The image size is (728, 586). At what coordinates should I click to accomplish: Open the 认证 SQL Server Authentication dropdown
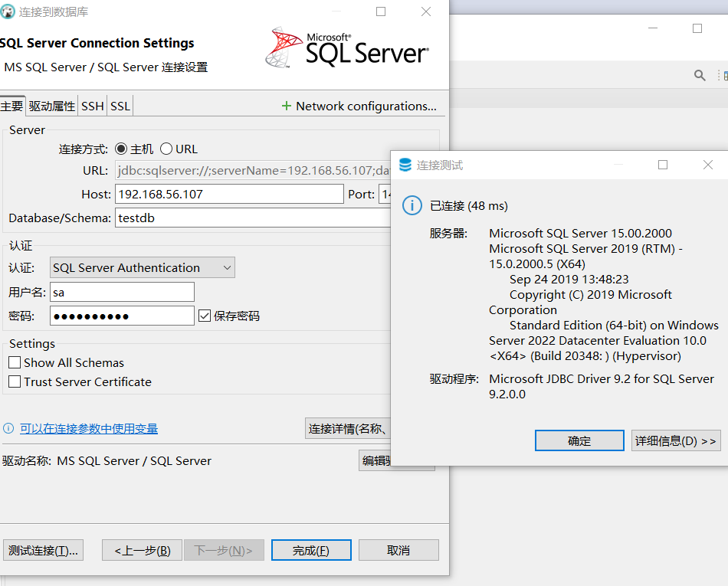pyautogui.click(x=142, y=267)
